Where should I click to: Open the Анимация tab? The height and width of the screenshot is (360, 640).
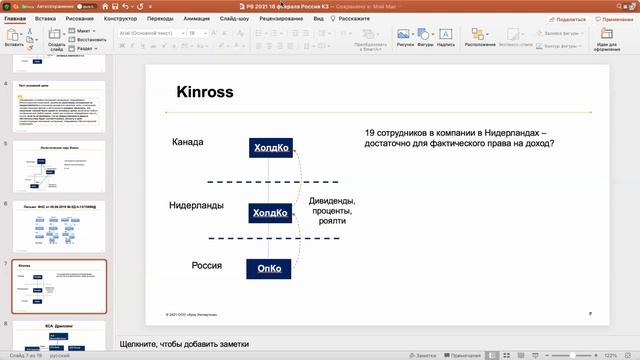point(196,19)
